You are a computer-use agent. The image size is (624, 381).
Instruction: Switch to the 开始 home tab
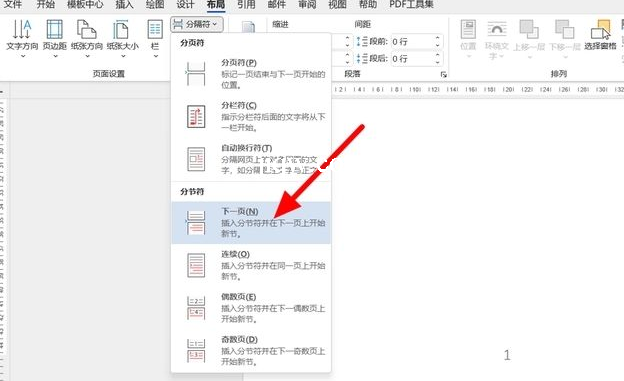point(45,5)
